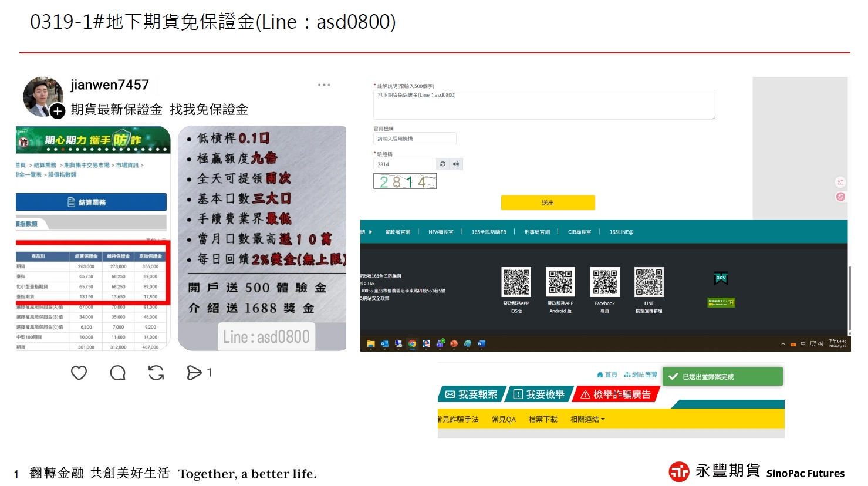The image size is (868, 486).
Task: Select the 我要檢舉 tab
Action: 539,394
